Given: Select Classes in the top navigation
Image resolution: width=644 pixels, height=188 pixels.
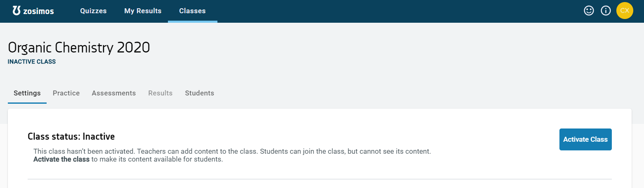Looking at the screenshot, I should coord(192,11).
